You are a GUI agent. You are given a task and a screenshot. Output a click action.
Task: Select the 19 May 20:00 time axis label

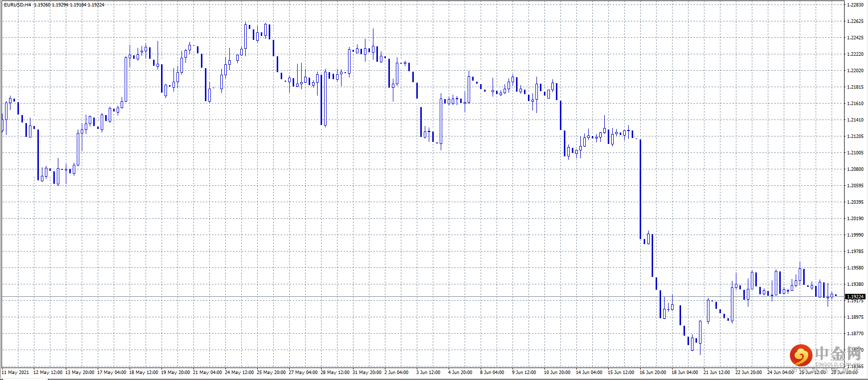pos(175,373)
